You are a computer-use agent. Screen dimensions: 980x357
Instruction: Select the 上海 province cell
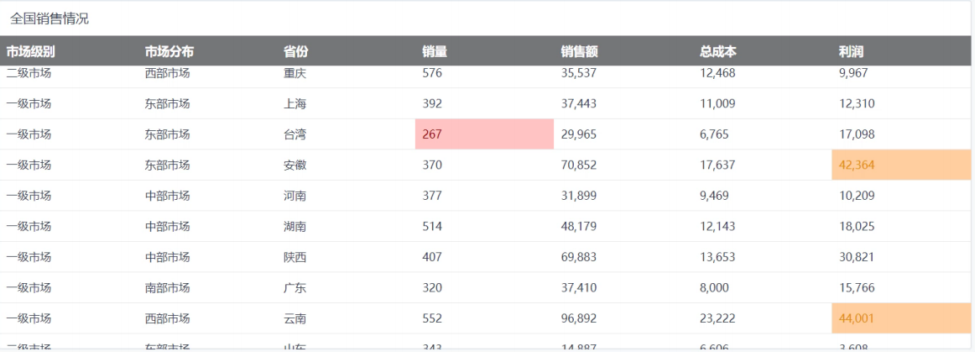click(x=295, y=104)
